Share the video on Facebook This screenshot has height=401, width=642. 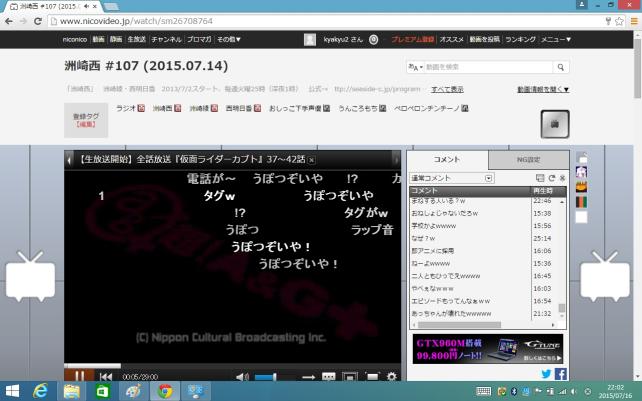[x=561, y=374]
